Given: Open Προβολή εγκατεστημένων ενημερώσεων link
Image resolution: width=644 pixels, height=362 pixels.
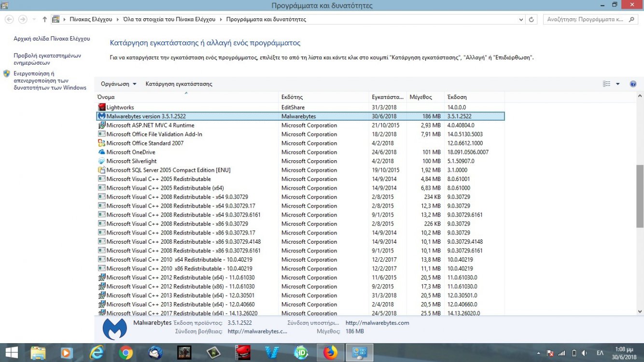Looking at the screenshot, I should point(47,59).
